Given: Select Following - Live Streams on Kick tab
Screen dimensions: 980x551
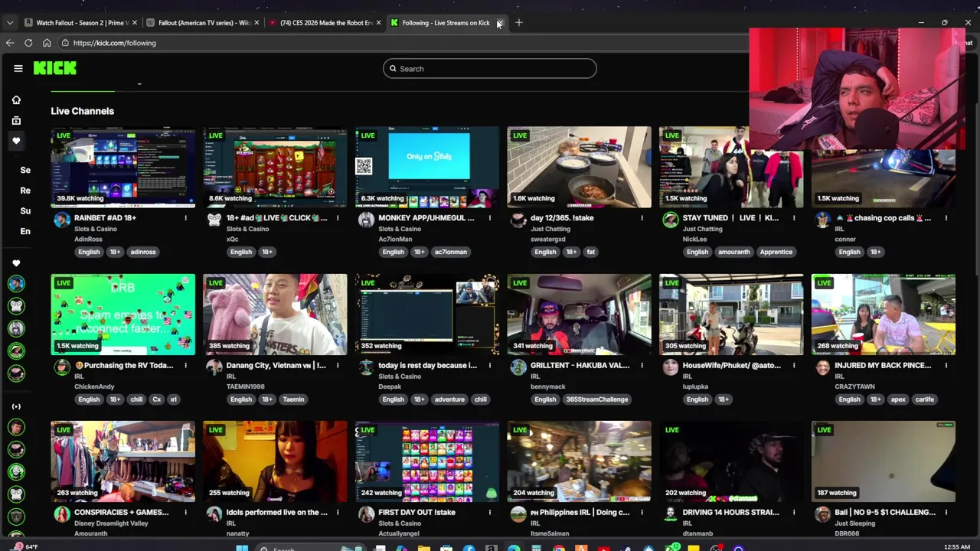Looking at the screenshot, I should 446,23.
